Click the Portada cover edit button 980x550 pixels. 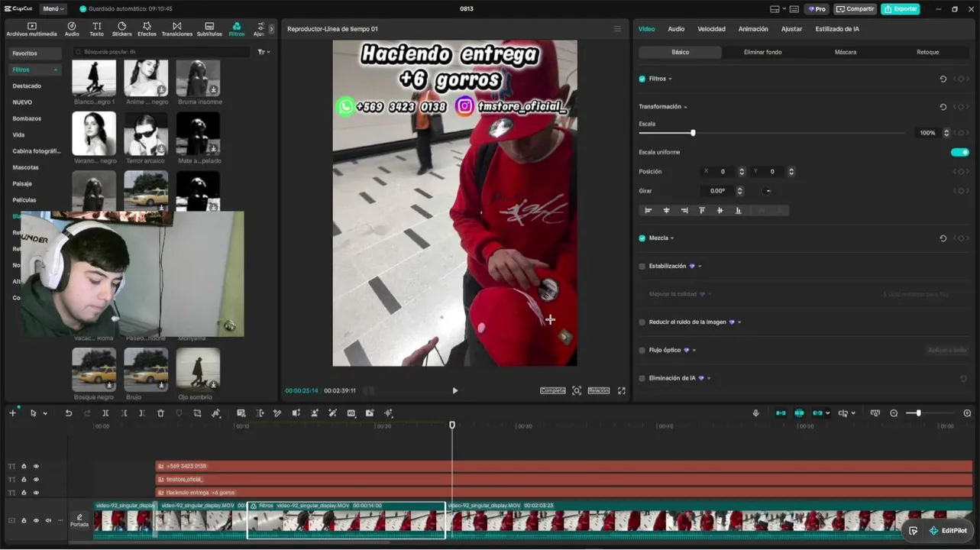point(79,520)
